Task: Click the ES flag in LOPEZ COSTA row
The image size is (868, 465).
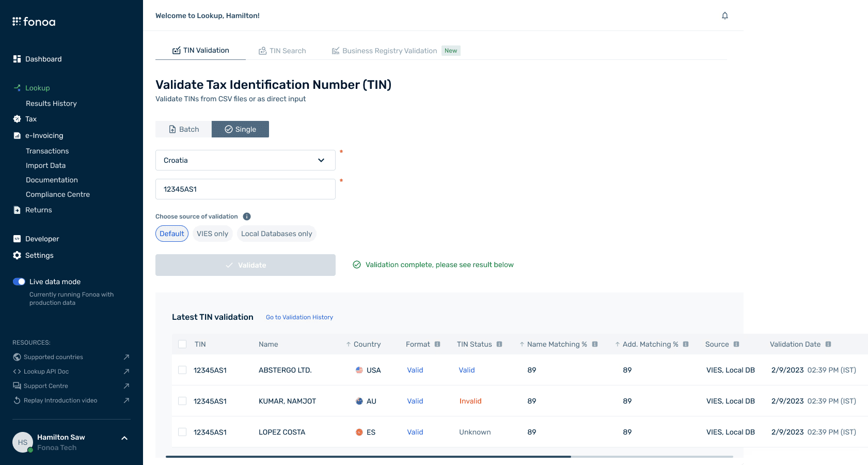Action: [x=359, y=432]
